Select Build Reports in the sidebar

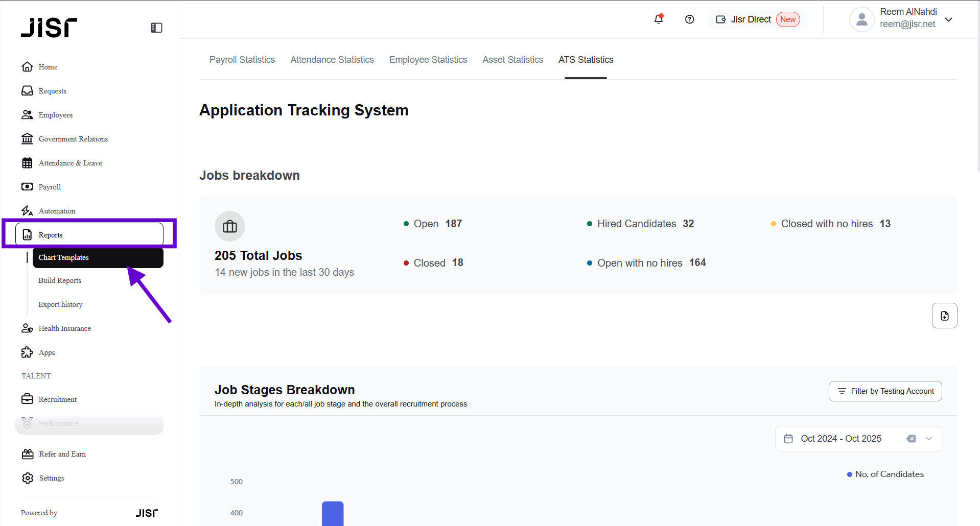(x=60, y=280)
